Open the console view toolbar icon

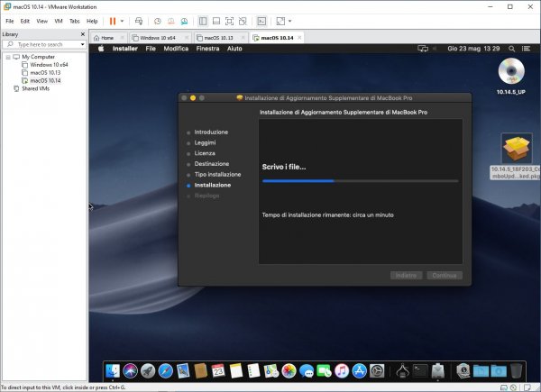tap(261, 21)
